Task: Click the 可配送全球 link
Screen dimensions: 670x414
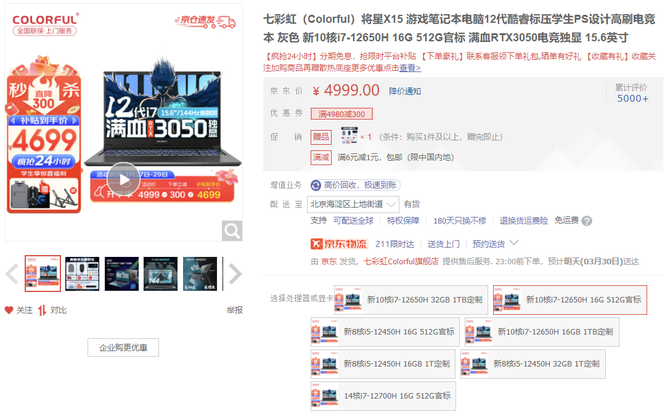Action: click(353, 220)
